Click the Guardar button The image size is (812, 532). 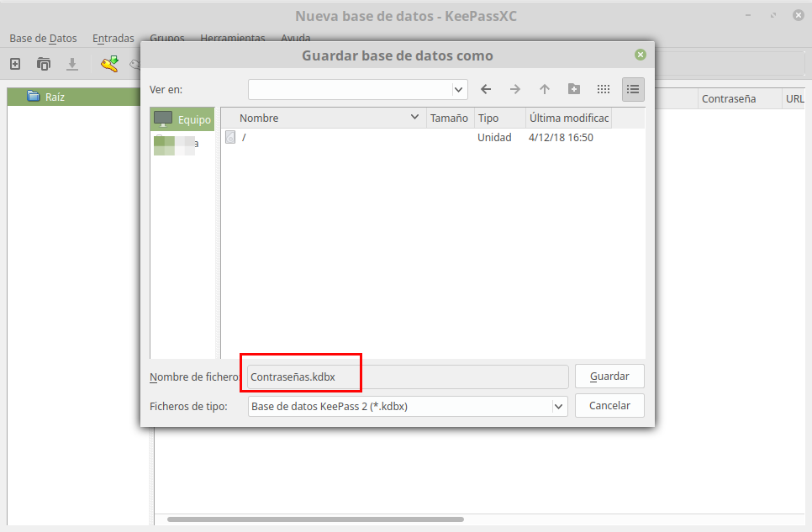coord(609,377)
